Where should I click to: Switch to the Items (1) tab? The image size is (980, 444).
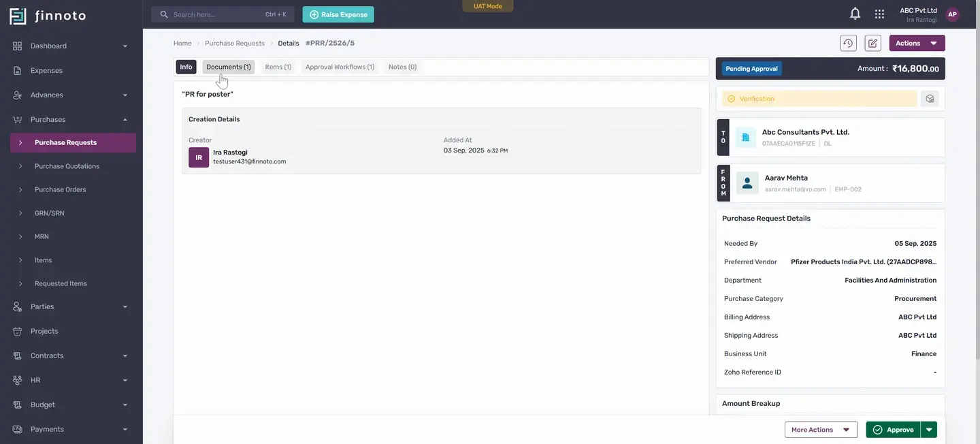[x=278, y=67]
